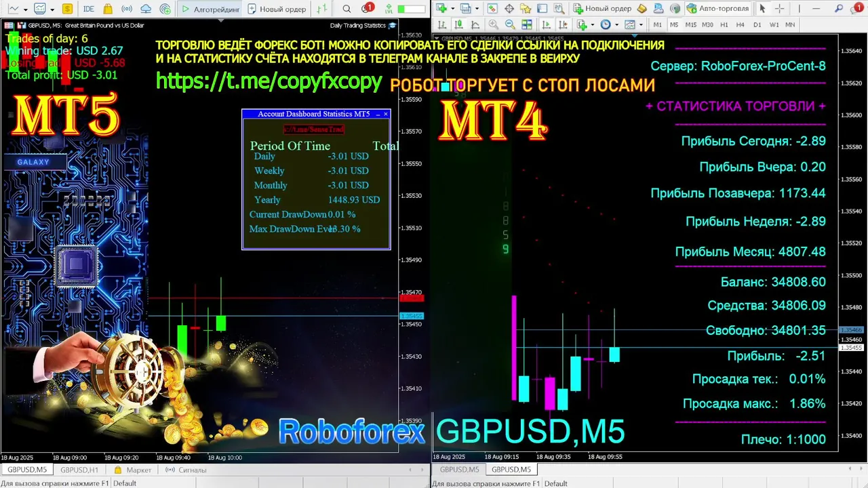Select MT4 vertical line tool

coord(799,9)
